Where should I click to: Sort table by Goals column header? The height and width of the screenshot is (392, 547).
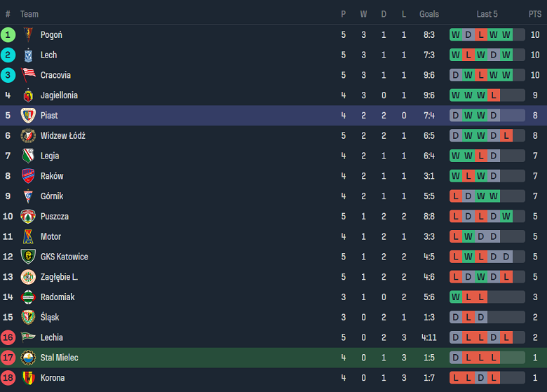point(429,14)
